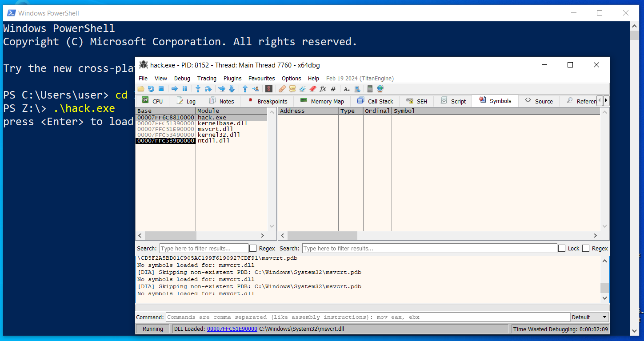
Task: Click the Symbol column header
Action: click(x=496, y=111)
